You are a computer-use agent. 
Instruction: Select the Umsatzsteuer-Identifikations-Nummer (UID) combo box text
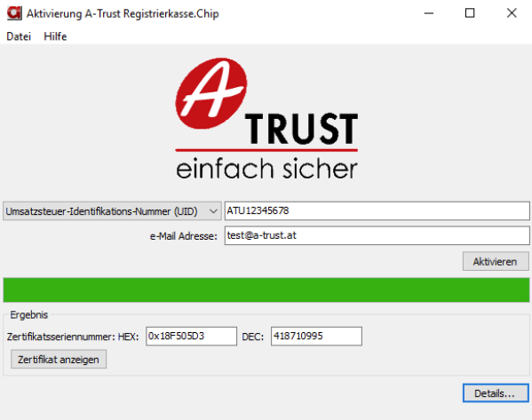[x=102, y=211]
